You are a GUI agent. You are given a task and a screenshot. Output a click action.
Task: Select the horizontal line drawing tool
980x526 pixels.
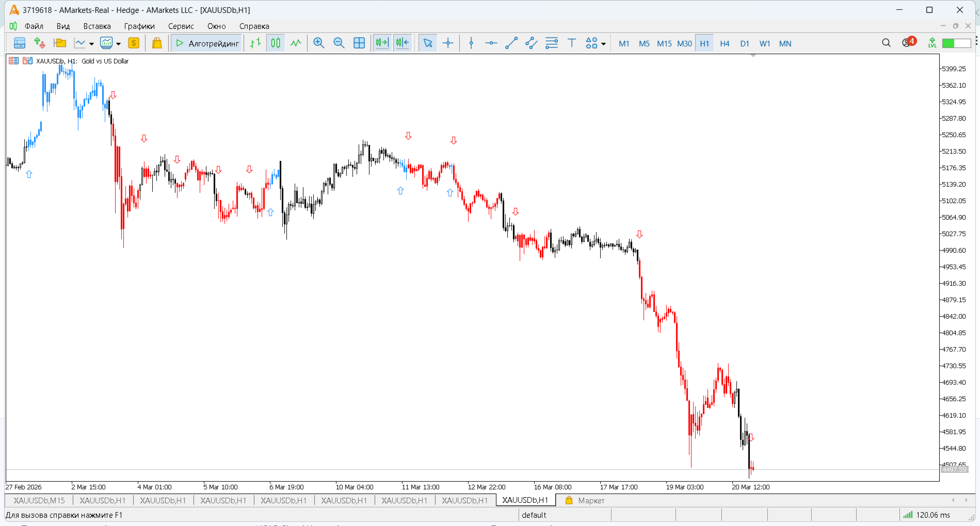(x=491, y=43)
